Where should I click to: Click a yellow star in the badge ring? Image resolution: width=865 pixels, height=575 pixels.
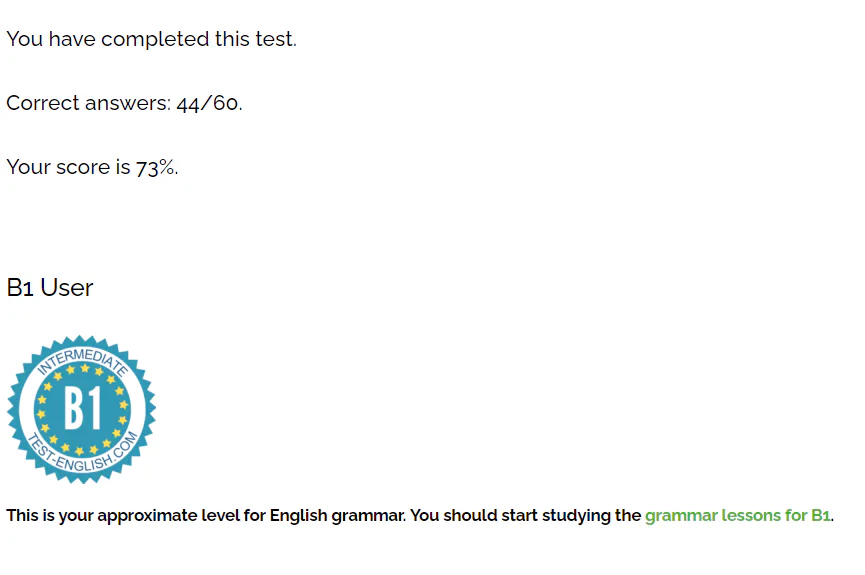coord(84,368)
